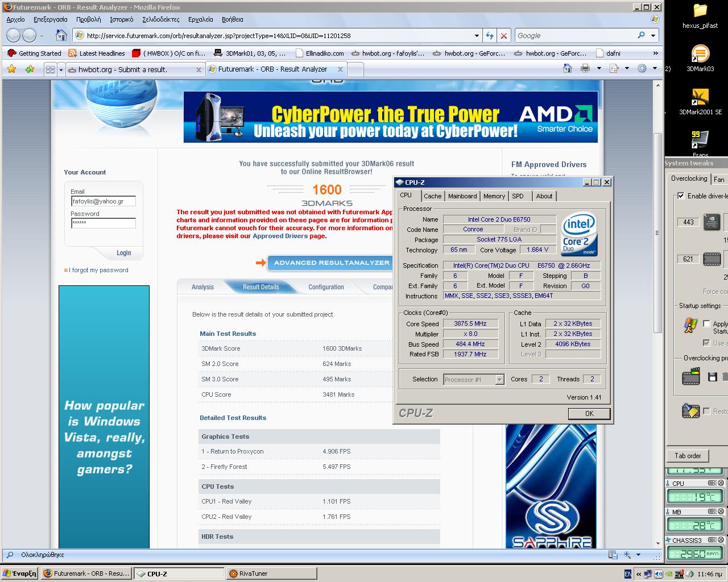The height and width of the screenshot is (582, 728).
Task: Open RivaTuner from the taskbar
Action: pyautogui.click(x=272, y=573)
